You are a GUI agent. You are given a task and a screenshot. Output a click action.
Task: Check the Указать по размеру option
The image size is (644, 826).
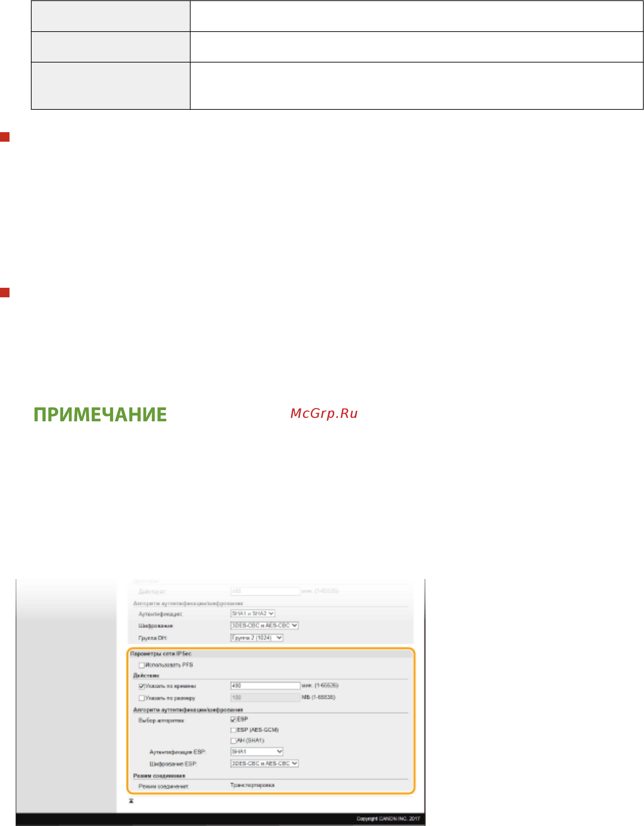click(x=141, y=698)
